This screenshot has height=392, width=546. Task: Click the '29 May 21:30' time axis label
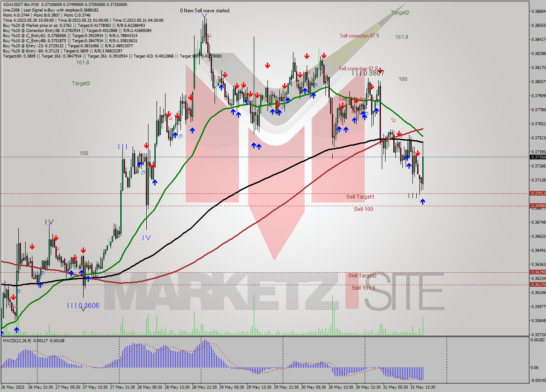click(x=286, y=387)
